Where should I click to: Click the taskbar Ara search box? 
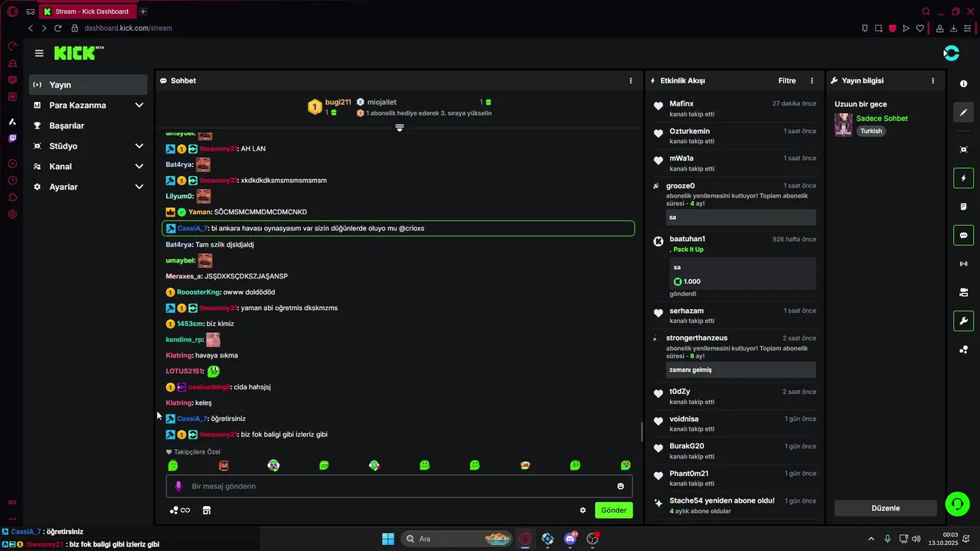[456, 539]
